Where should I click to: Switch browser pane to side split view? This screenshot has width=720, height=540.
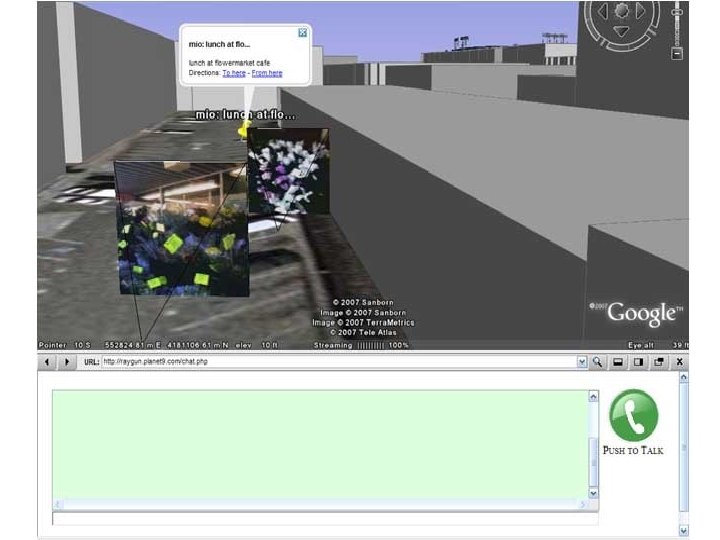(638, 362)
